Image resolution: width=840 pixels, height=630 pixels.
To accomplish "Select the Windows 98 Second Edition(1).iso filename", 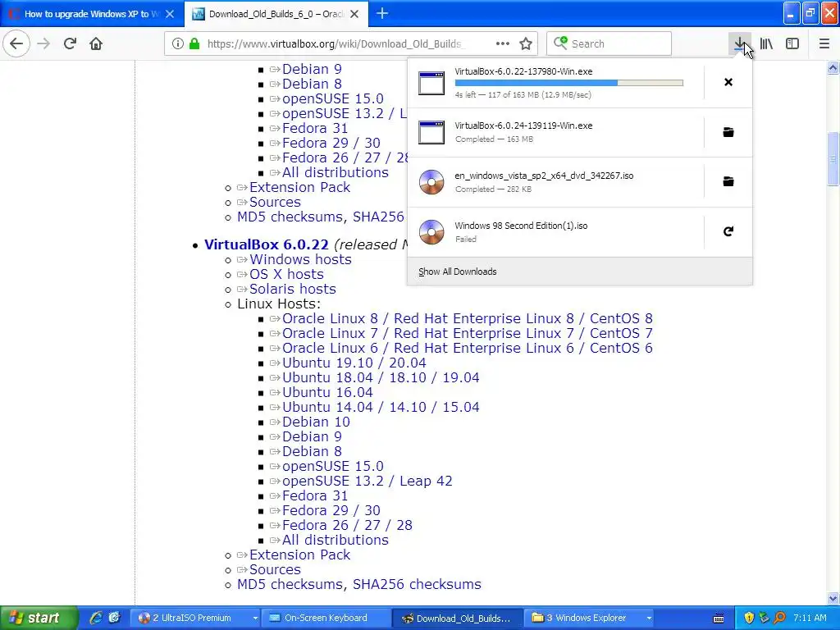I will (x=521, y=226).
